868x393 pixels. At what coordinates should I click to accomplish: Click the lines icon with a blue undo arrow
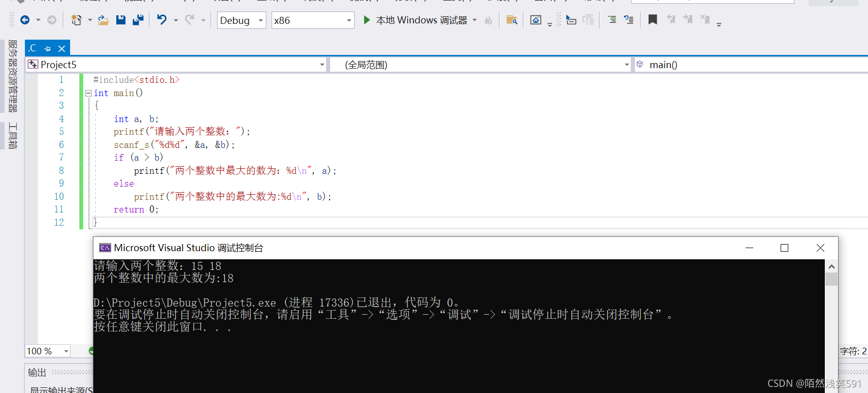pos(629,20)
